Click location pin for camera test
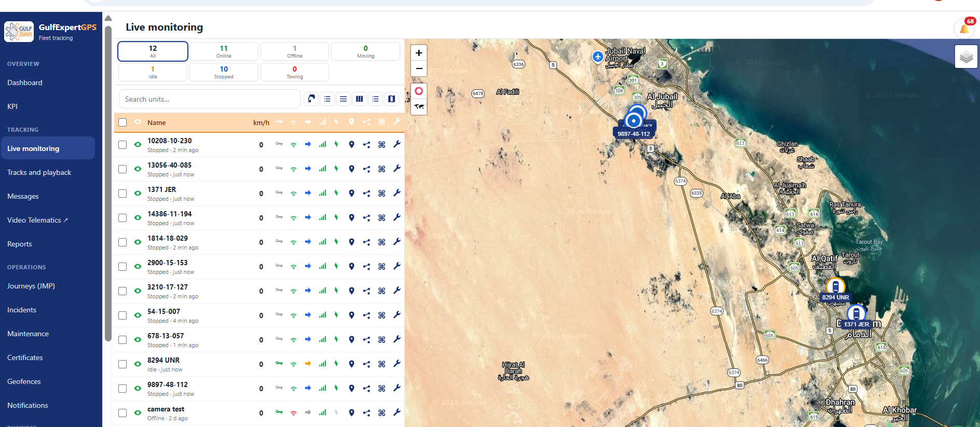This screenshot has width=980, height=427. (x=351, y=412)
